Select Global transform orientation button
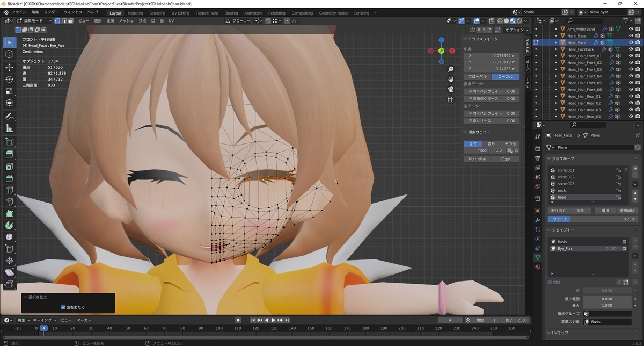 coord(477,76)
